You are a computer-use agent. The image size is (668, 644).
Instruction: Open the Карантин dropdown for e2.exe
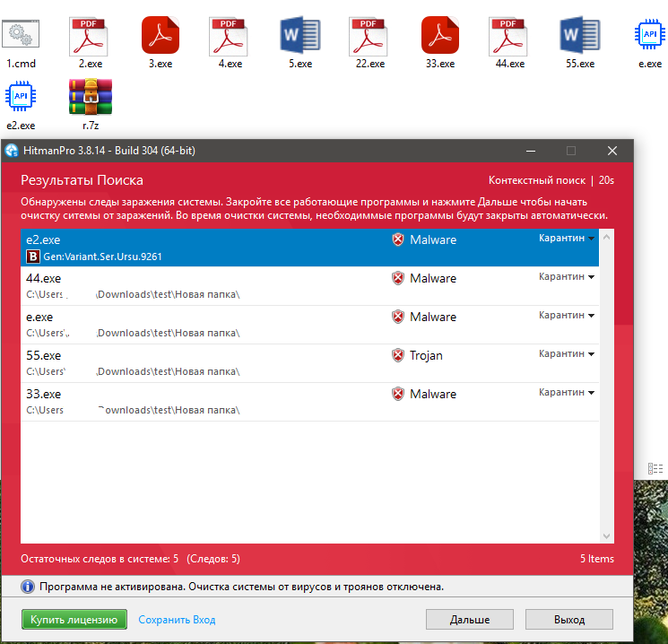(566, 238)
